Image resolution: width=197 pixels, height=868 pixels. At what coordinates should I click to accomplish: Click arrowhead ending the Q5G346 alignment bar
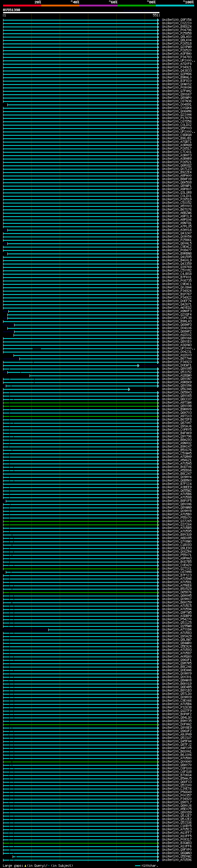pyautogui.click(x=129, y=389)
